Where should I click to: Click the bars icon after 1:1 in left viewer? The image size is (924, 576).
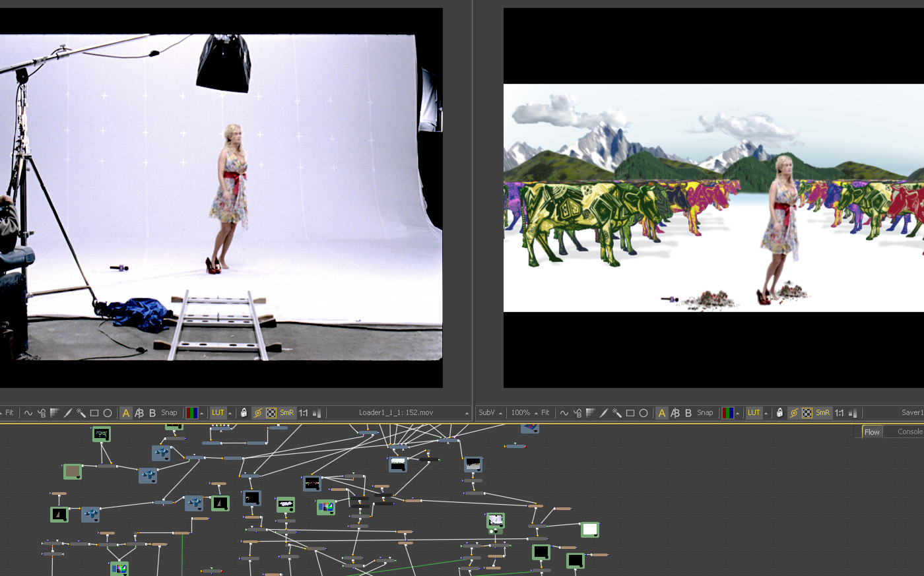point(317,413)
